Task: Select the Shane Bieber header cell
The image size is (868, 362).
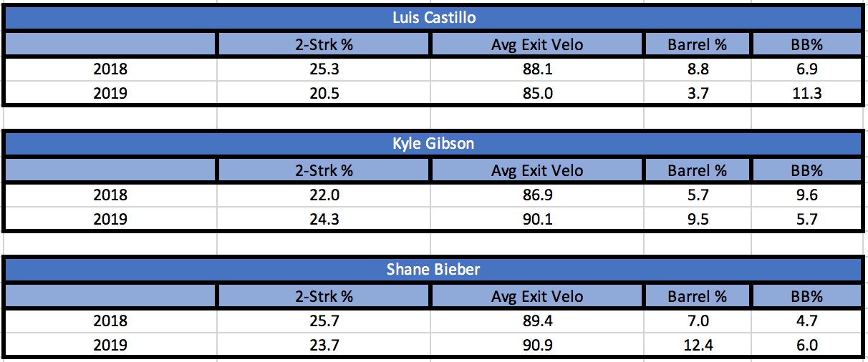Action: (433, 269)
